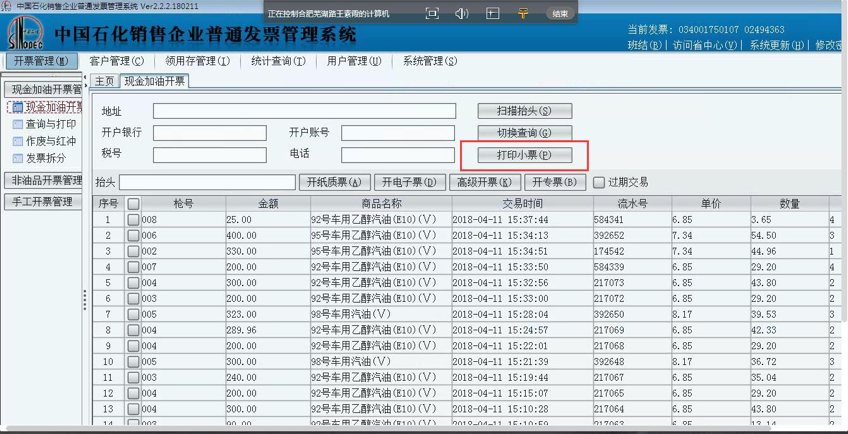Click the window-layout icon in remote-control bar
The width and height of the screenshot is (848, 434).
pos(492,14)
